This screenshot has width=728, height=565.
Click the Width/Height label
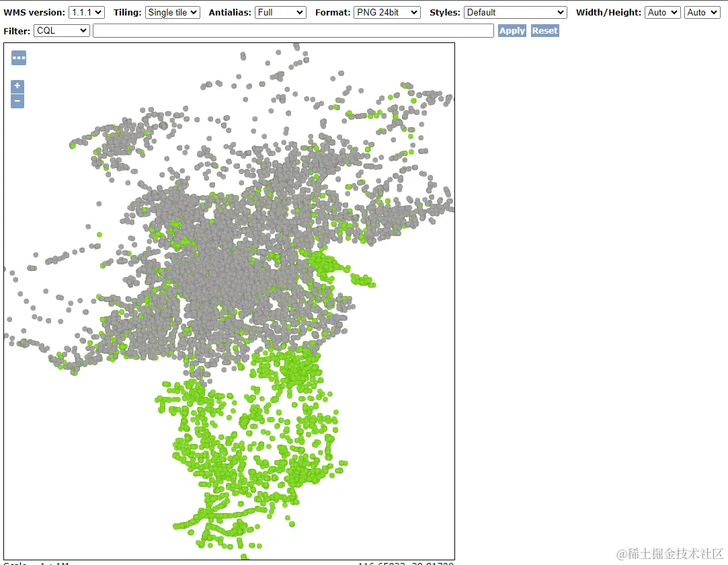pos(608,13)
